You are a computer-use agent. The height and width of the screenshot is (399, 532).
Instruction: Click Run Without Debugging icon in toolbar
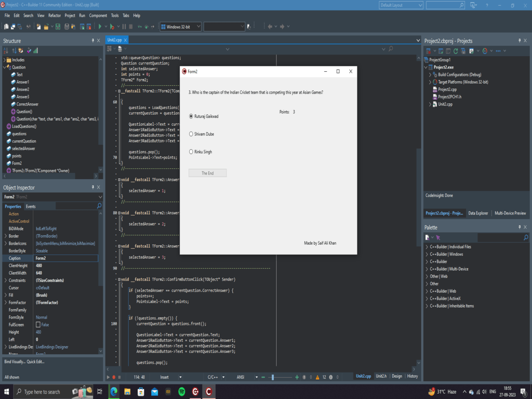click(x=112, y=26)
